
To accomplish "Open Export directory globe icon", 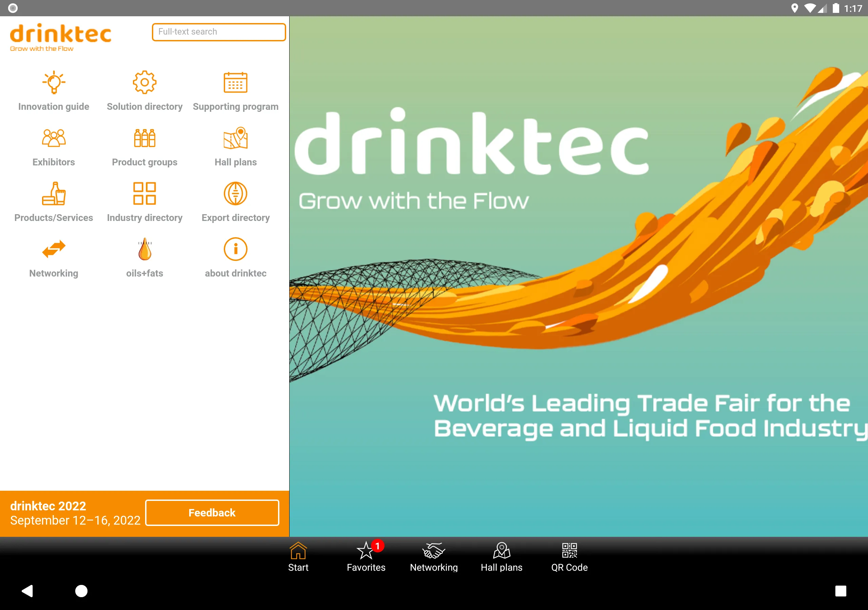I will 236,193.
